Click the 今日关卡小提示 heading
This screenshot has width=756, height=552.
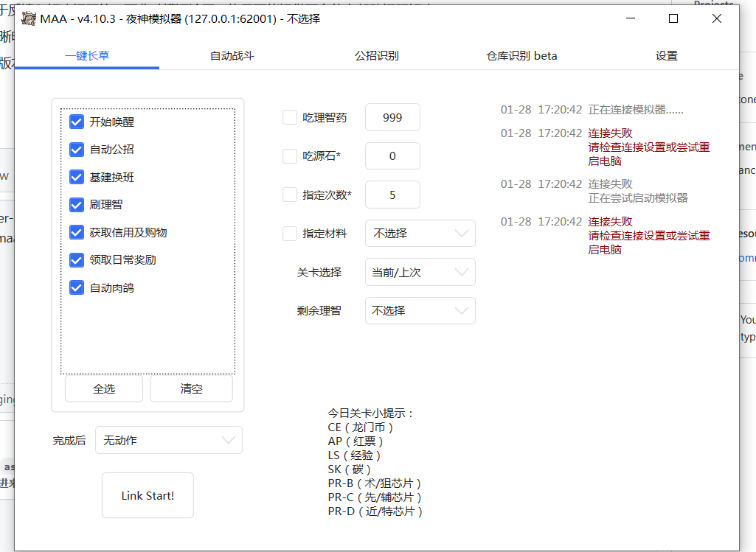pyautogui.click(x=370, y=413)
